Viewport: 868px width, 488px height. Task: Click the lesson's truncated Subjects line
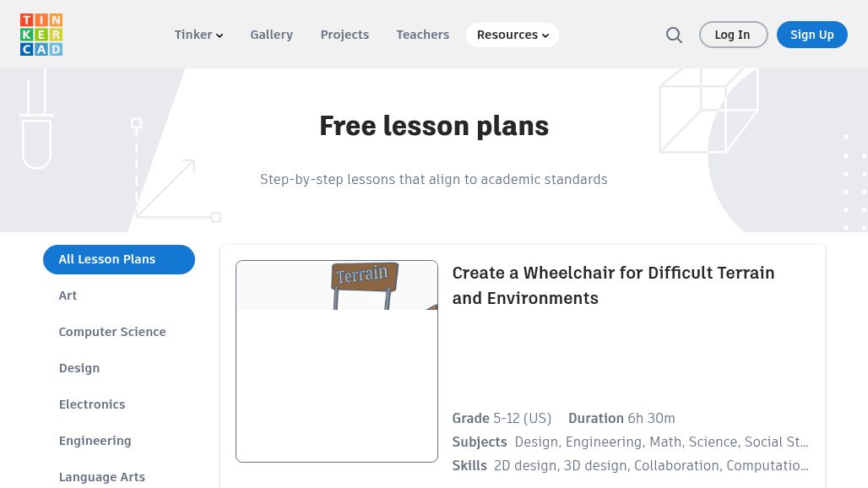[x=630, y=442]
